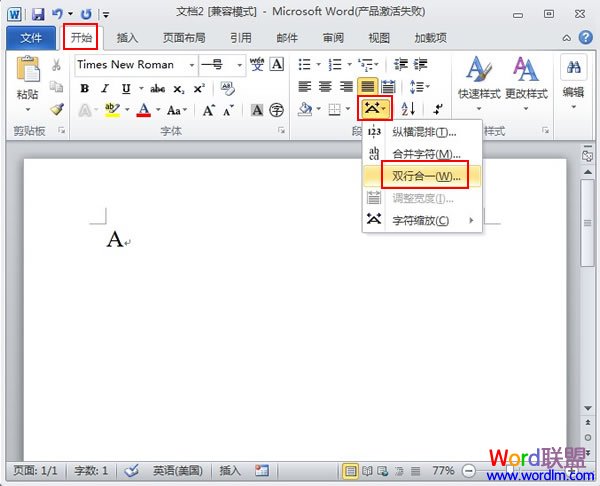Apply red font color
Image resolution: width=600 pixels, height=486 pixels.
click(x=143, y=110)
